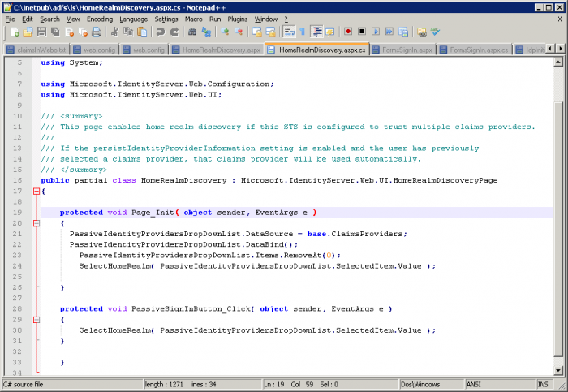Collapse the class block at line 17
This screenshot has width=568, height=392.
tap(36, 192)
